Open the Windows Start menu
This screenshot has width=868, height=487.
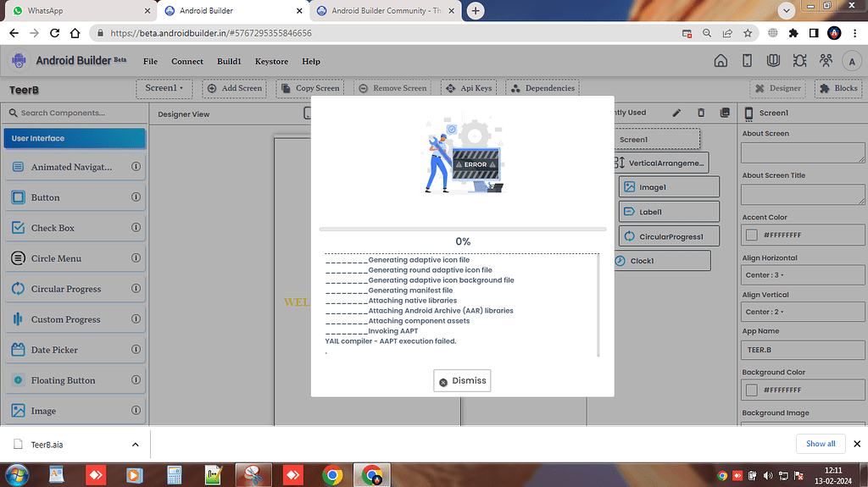(x=17, y=475)
